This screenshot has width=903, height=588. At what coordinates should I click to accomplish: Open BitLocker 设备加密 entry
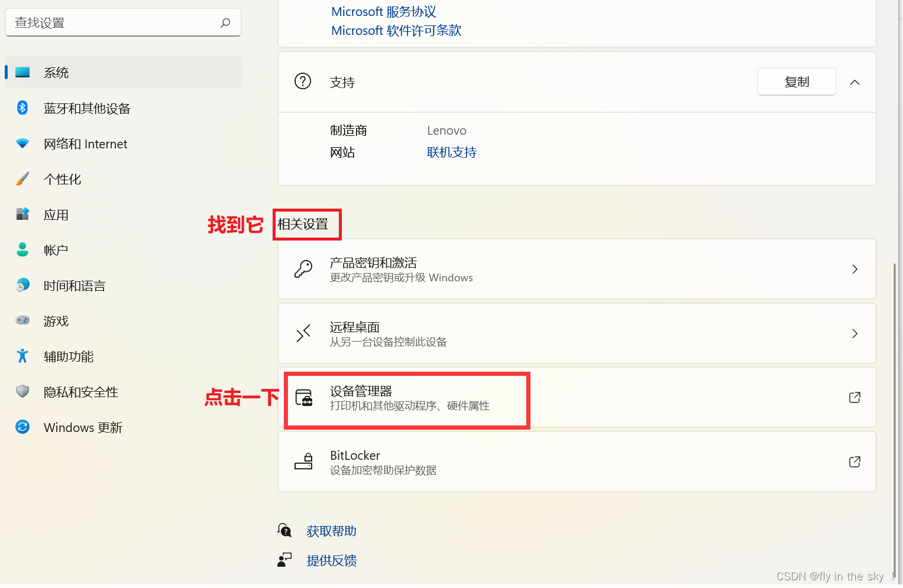click(x=577, y=462)
